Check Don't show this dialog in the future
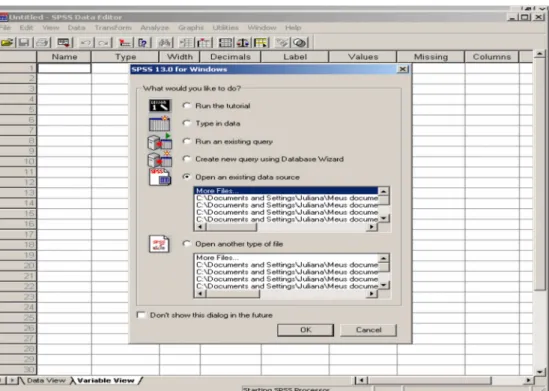 [x=141, y=315]
